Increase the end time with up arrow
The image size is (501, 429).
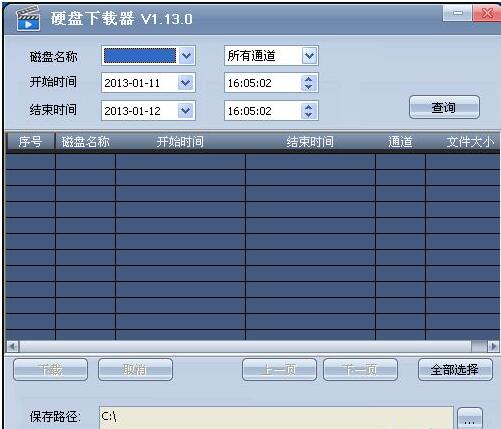309,107
